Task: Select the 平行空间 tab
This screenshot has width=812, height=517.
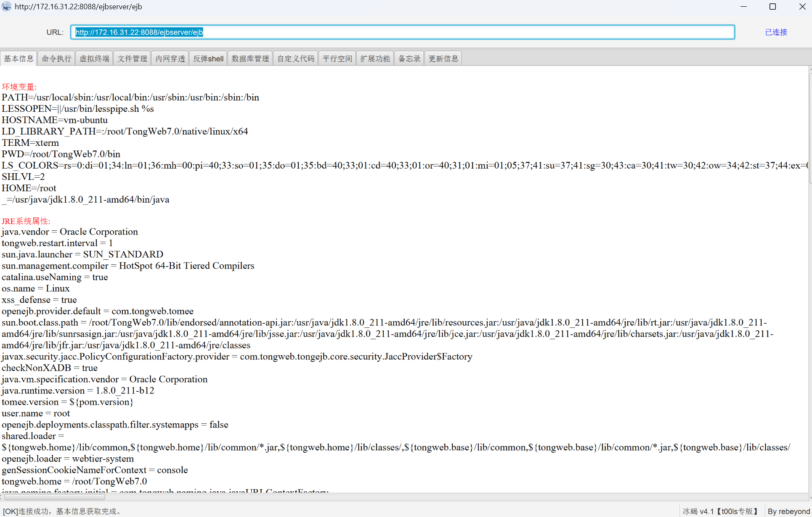Action: [x=337, y=58]
